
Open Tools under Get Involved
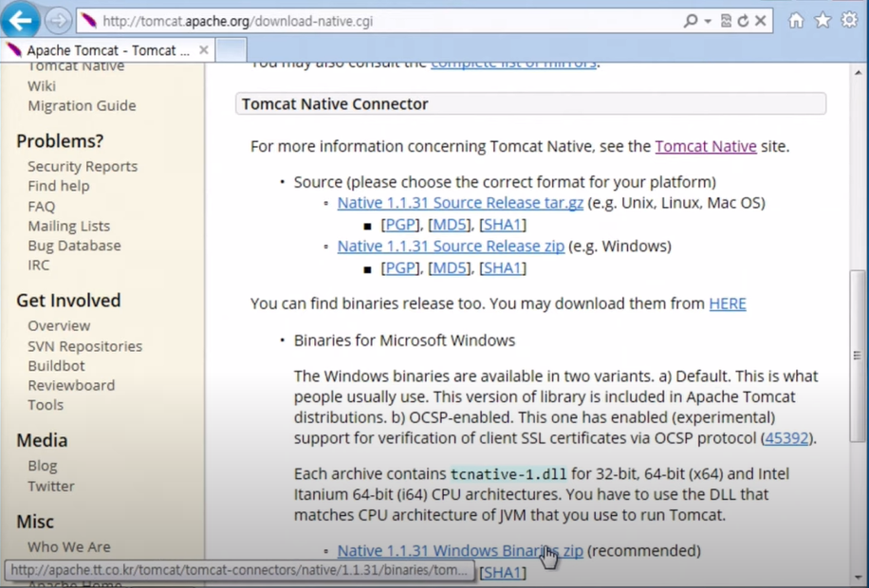coord(46,405)
